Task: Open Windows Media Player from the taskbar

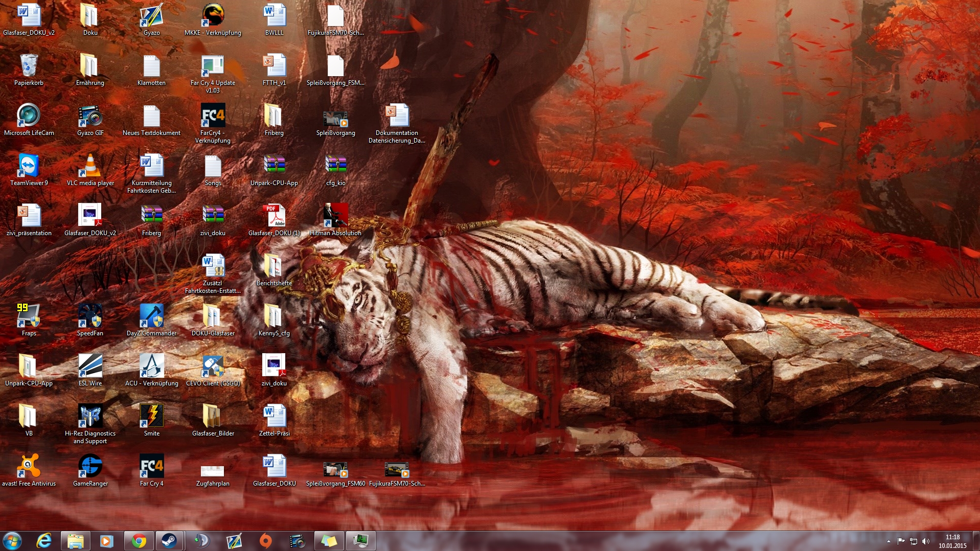Action: (107, 541)
